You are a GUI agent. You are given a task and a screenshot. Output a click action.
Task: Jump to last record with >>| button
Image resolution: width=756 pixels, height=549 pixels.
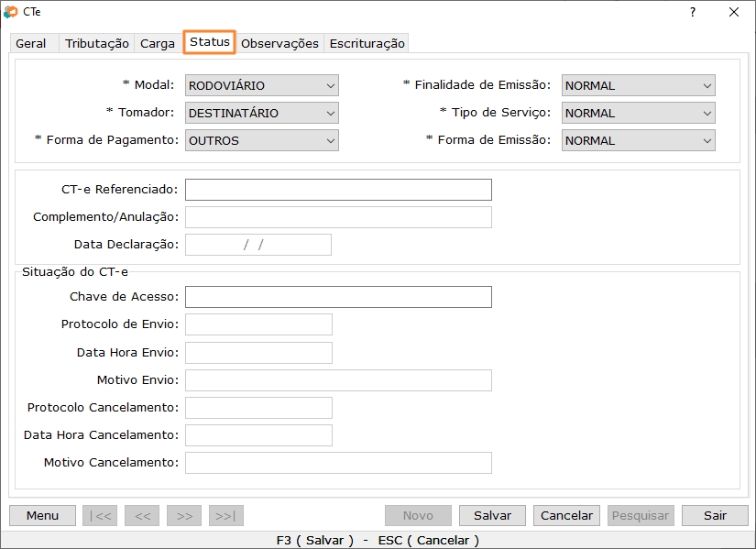[x=226, y=515]
